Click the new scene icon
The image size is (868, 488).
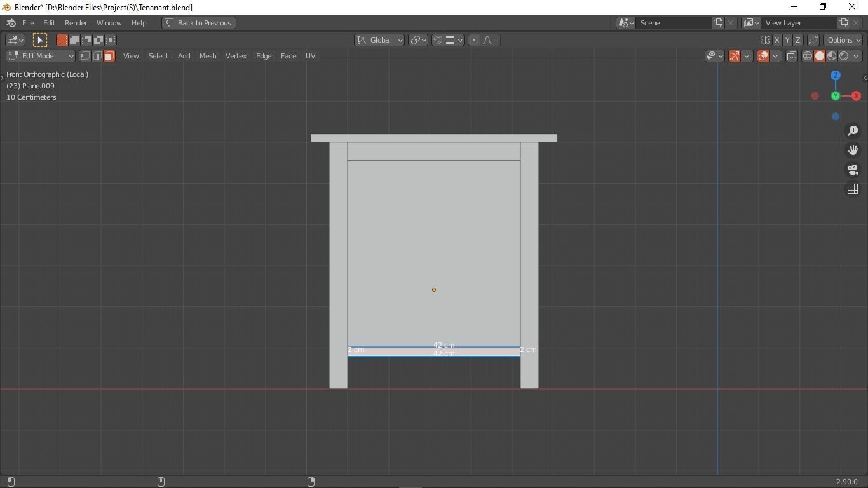click(x=718, y=23)
